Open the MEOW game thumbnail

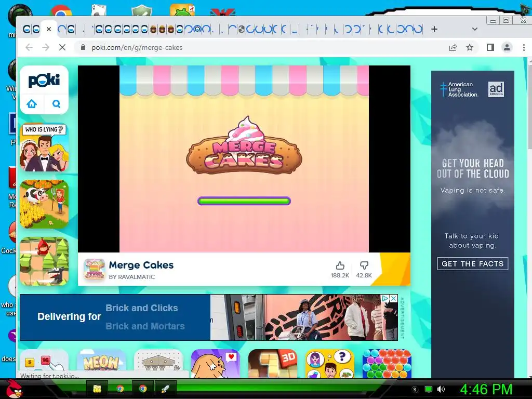coord(101,363)
